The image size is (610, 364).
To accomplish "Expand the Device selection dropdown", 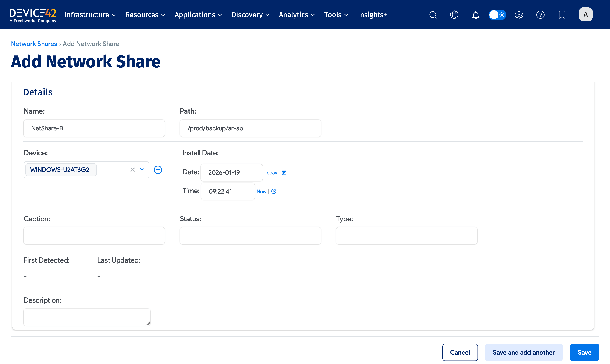I will [142, 169].
